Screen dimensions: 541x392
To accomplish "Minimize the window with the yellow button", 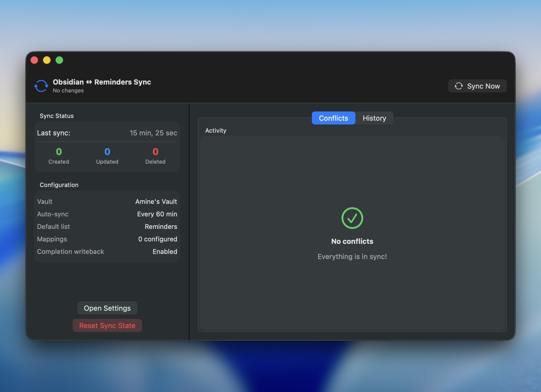I will click(47, 60).
